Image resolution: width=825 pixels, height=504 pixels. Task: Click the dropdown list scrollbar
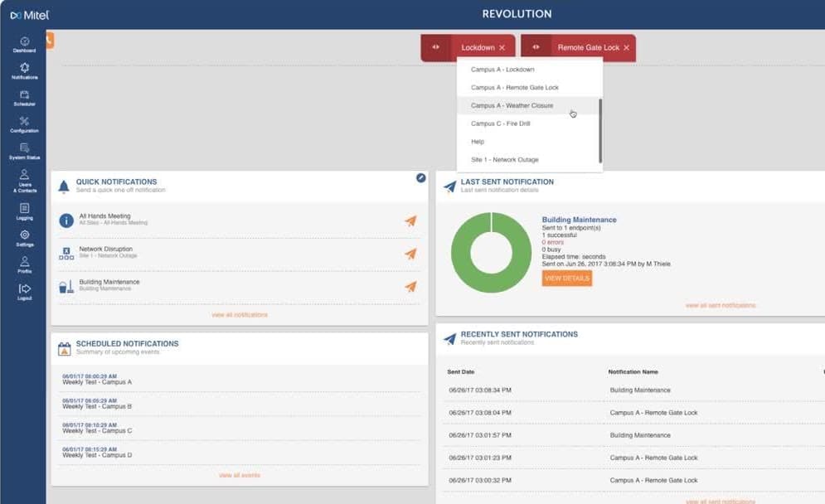pos(600,130)
